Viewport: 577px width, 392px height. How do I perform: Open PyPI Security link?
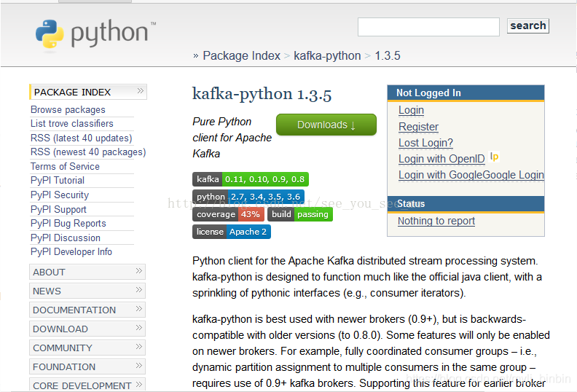60,195
